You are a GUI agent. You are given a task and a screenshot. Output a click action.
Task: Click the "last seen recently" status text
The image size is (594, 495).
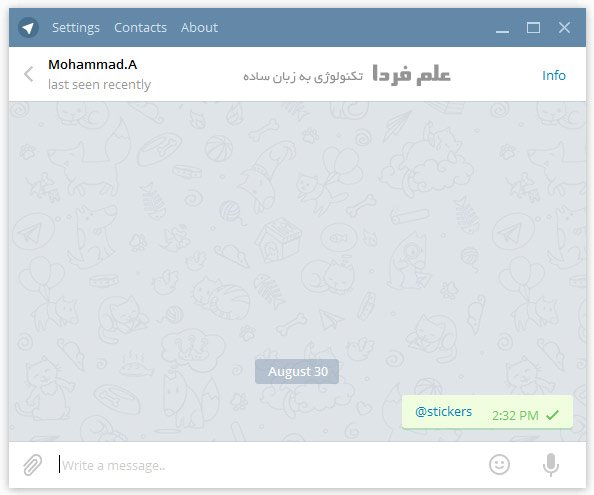click(99, 84)
